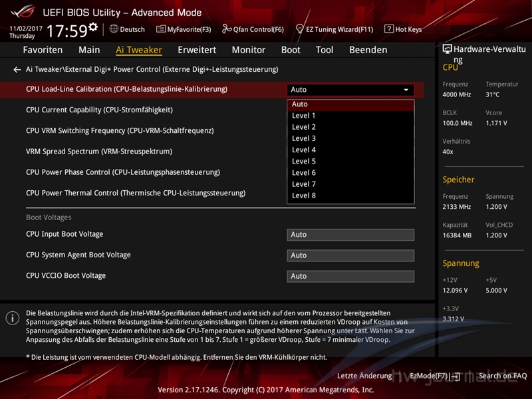The width and height of the screenshot is (532, 399).
Task: Open the Ai Tweaker tab
Action: pyautogui.click(x=139, y=50)
